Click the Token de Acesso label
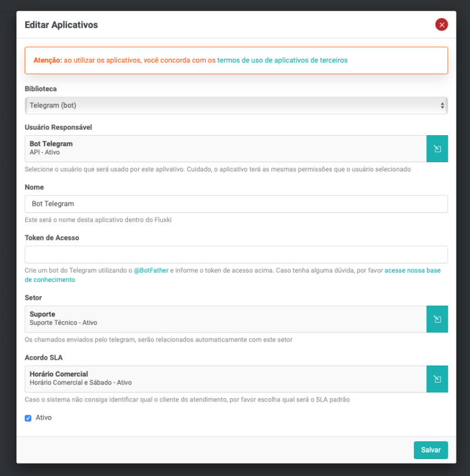470x476 pixels. (x=52, y=238)
